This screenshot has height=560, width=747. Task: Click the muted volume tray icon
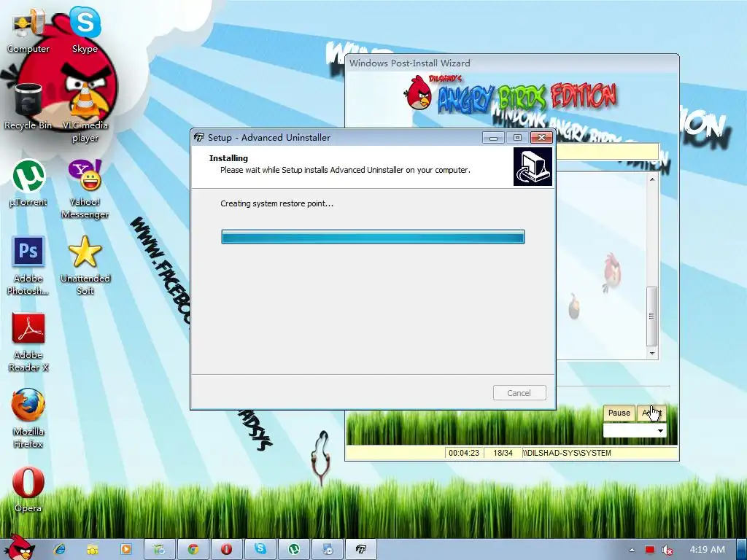click(667, 550)
